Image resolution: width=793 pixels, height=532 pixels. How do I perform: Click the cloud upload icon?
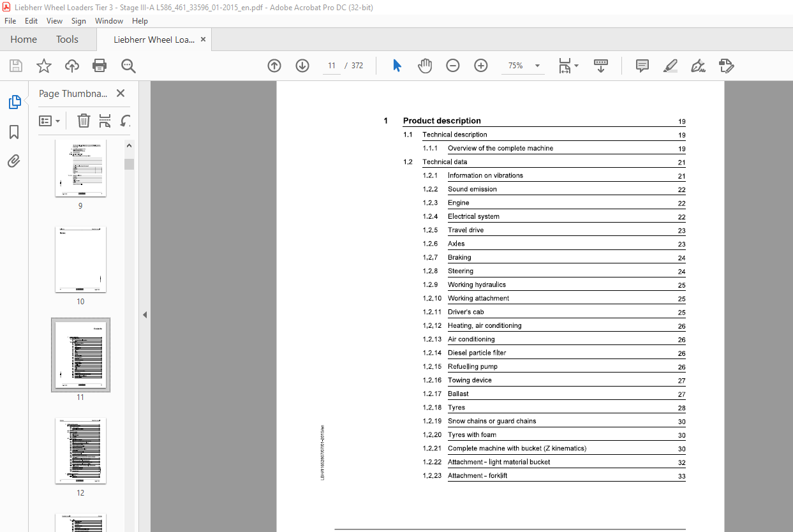[x=72, y=66]
